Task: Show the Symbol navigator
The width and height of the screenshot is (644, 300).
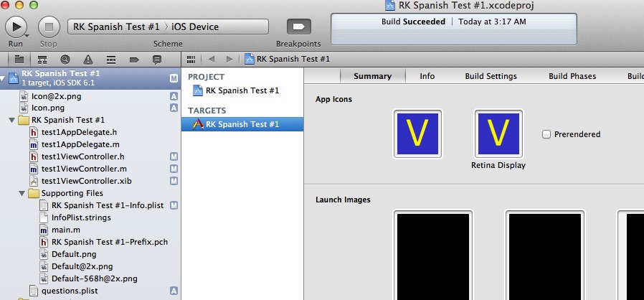Action: click(x=42, y=59)
